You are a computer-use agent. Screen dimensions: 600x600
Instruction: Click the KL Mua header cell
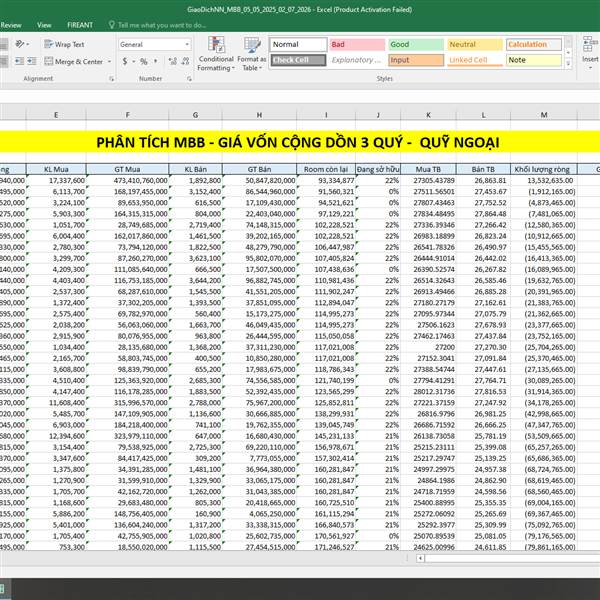pyautogui.click(x=56, y=169)
